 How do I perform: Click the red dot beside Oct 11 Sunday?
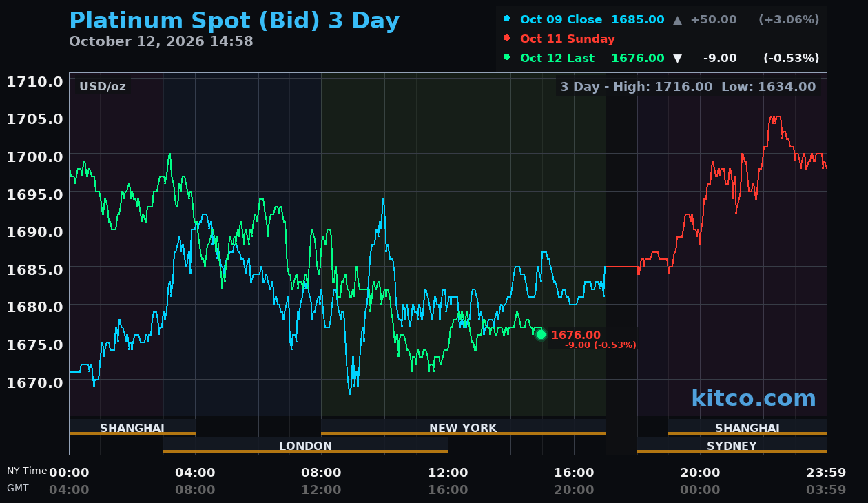tap(507, 39)
